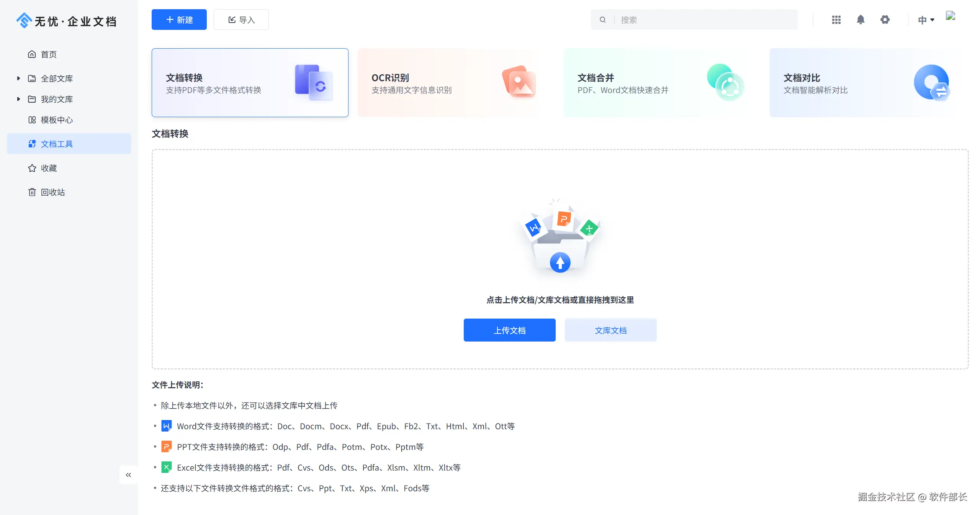980x515 pixels.
Task: Switch to the 文档对比 card
Action: (x=867, y=83)
